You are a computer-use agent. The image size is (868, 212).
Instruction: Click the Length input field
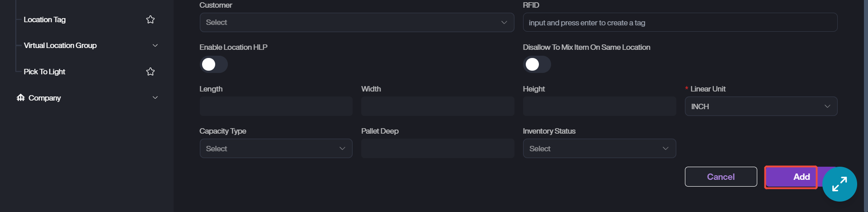[x=276, y=106]
